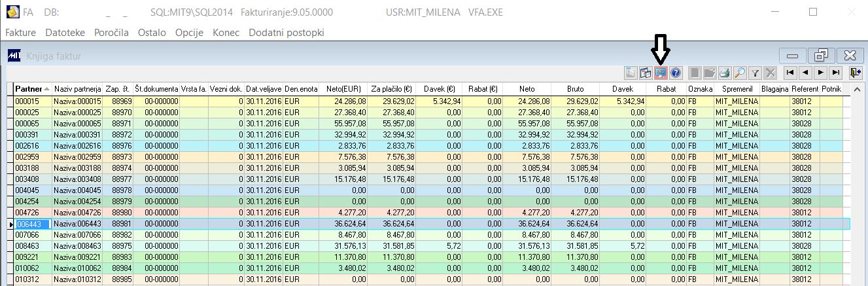Exit with the door icon

(x=854, y=73)
